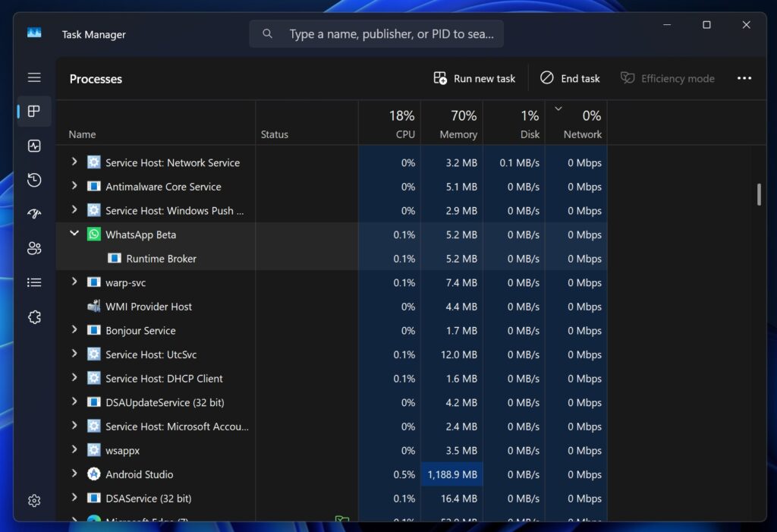
Task: Open the Details page icon
Action: coord(33,282)
